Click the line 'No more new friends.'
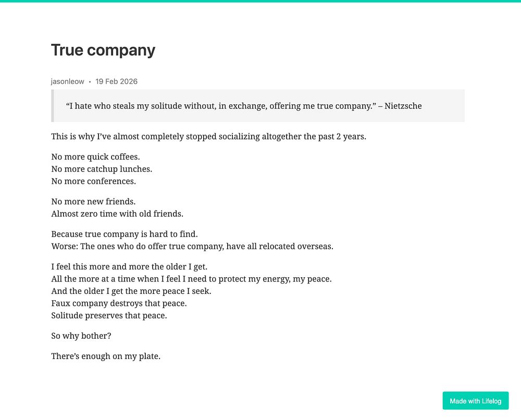Viewport: 521px width, 420px height. click(93, 202)
